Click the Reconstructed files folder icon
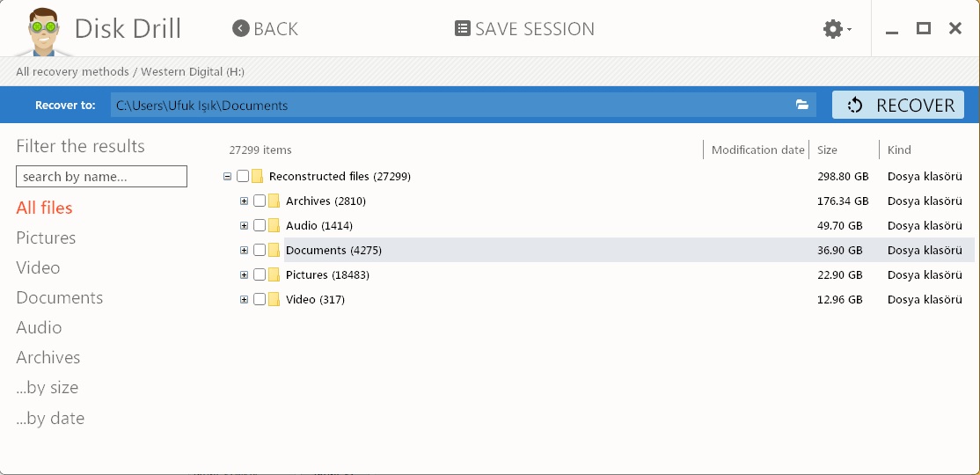 (257, 176)
